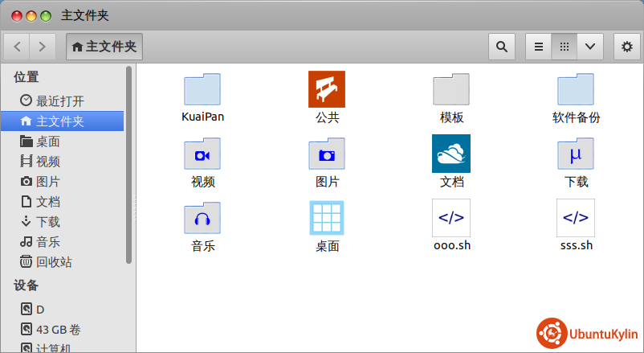
Task: Select the ooo.sh script file
Action: coord(451,217)
